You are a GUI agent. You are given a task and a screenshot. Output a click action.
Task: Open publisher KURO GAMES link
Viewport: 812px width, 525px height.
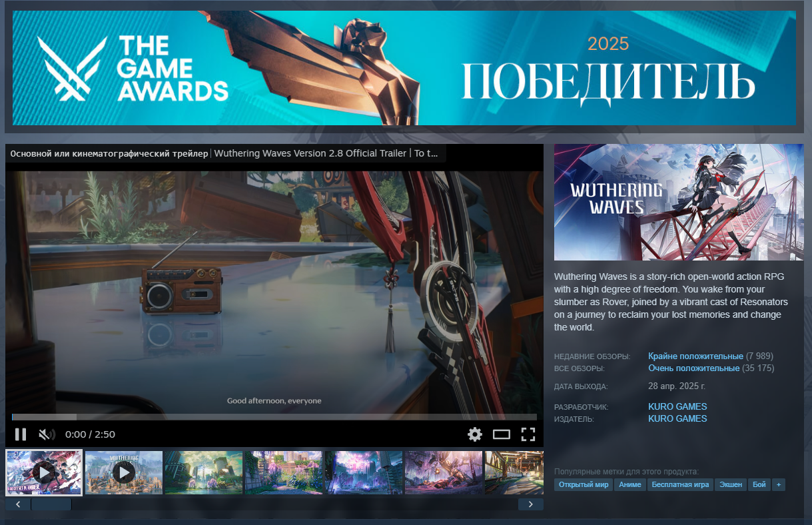(677, 418)
